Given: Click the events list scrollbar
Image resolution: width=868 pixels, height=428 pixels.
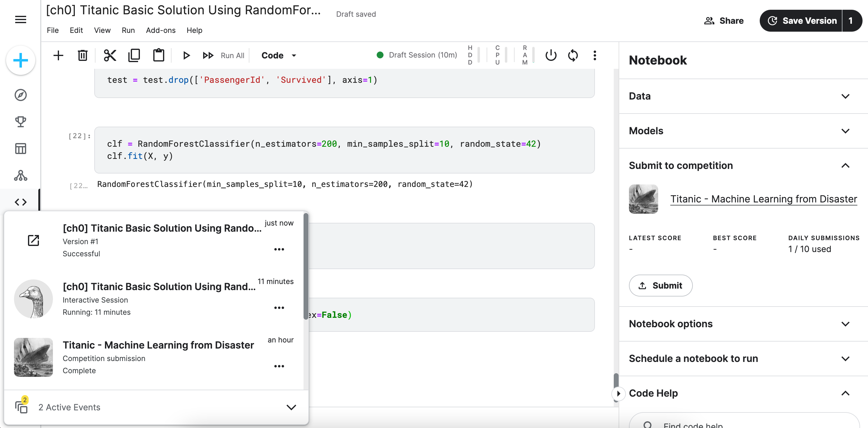Looking at the screenshot, I should coord(306,266).
